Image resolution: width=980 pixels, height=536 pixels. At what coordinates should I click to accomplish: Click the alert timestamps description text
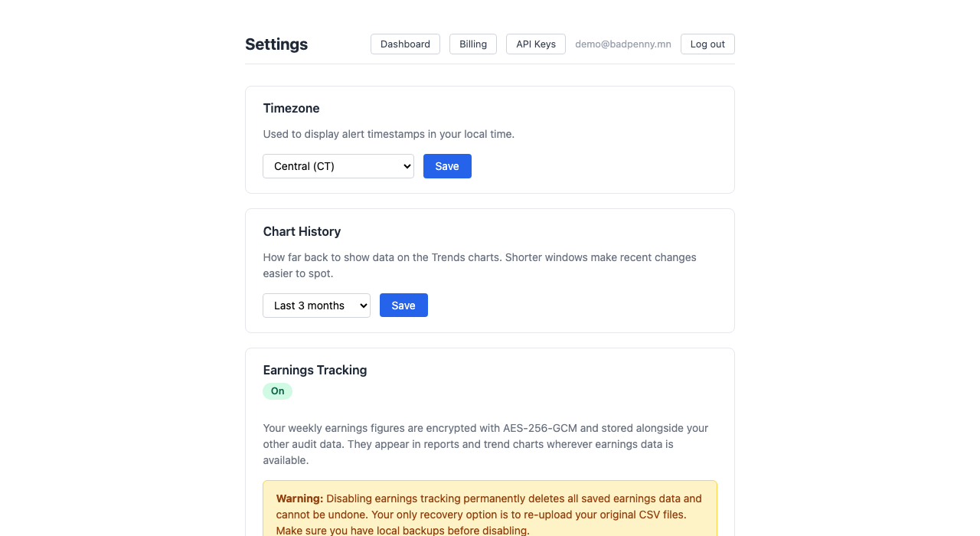[389, 134]
